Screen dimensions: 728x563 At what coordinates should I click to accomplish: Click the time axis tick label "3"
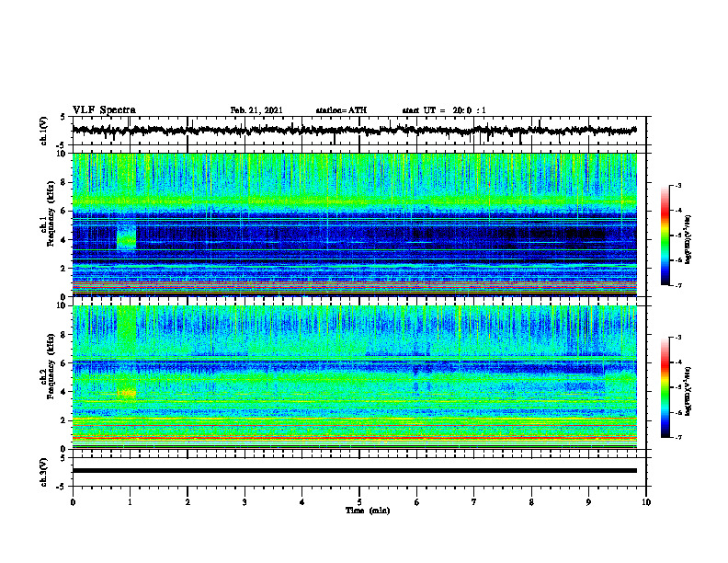click(245, 502)
